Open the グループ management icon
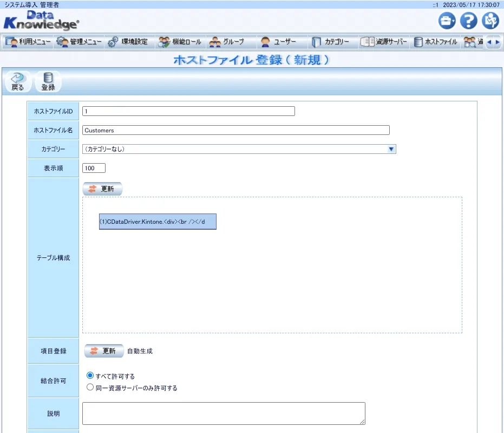Screen dimensions: 504x433 coord(228,42)
